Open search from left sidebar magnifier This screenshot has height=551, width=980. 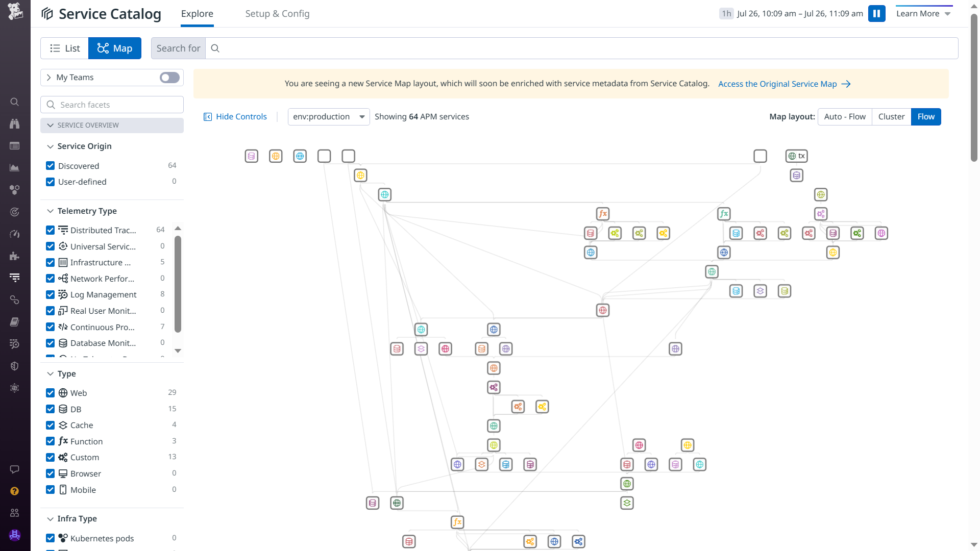point(15,102)
